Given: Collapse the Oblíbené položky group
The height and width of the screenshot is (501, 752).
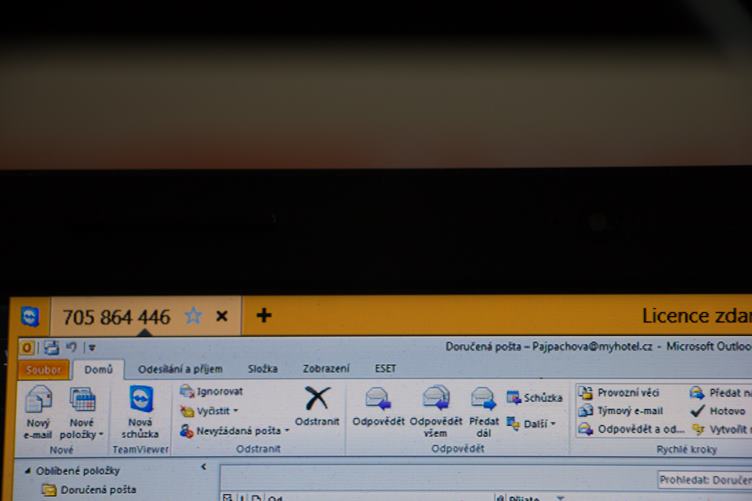Looking at the screenshot, I should [28, 471].
